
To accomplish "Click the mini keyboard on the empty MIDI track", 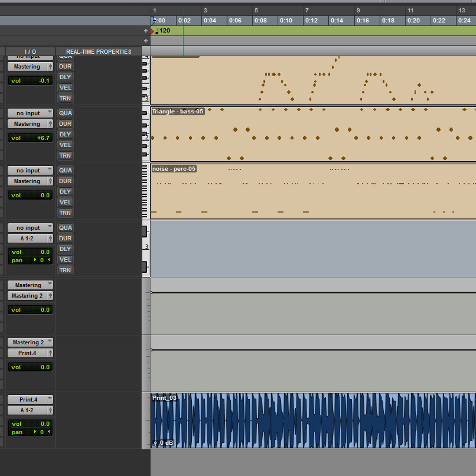I will click(x=146, y=249).
